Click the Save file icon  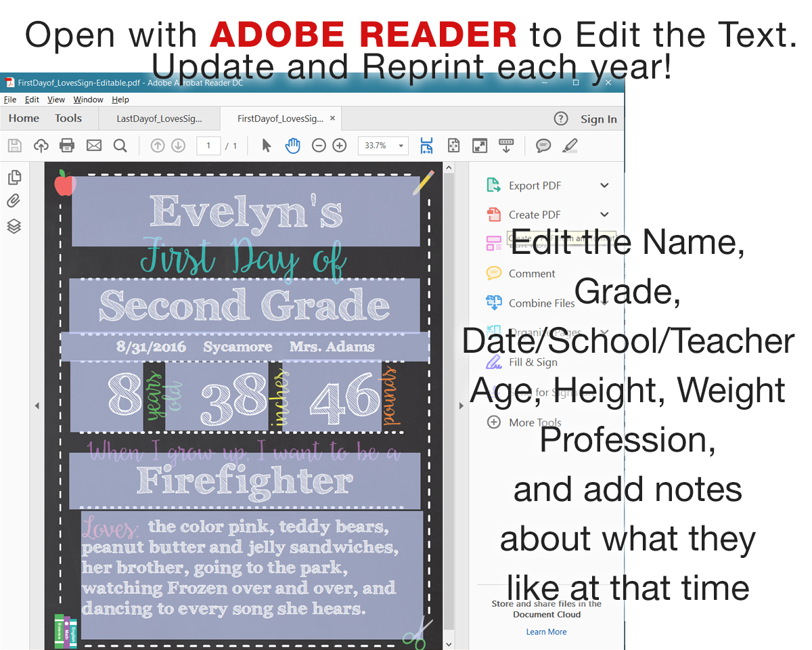pyautogui.click(x=15, y=146)
